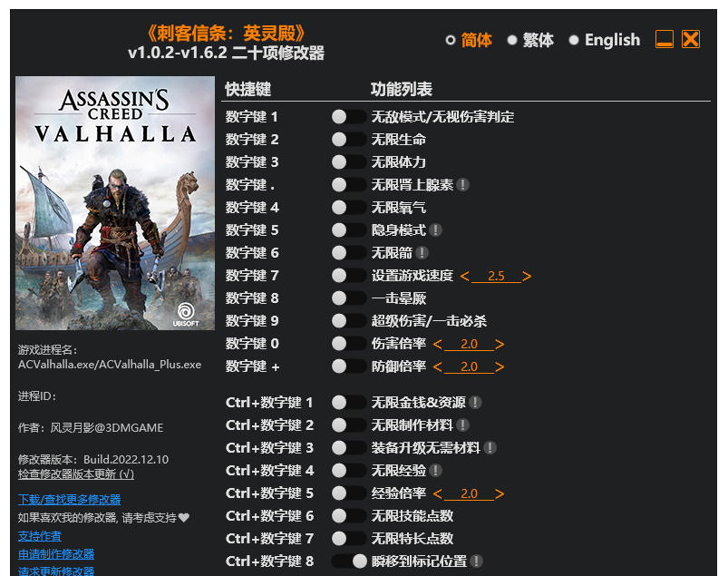Click Build.2022.12.10 version text
This screenshot has height=576, width=728.
coord(126,459)
